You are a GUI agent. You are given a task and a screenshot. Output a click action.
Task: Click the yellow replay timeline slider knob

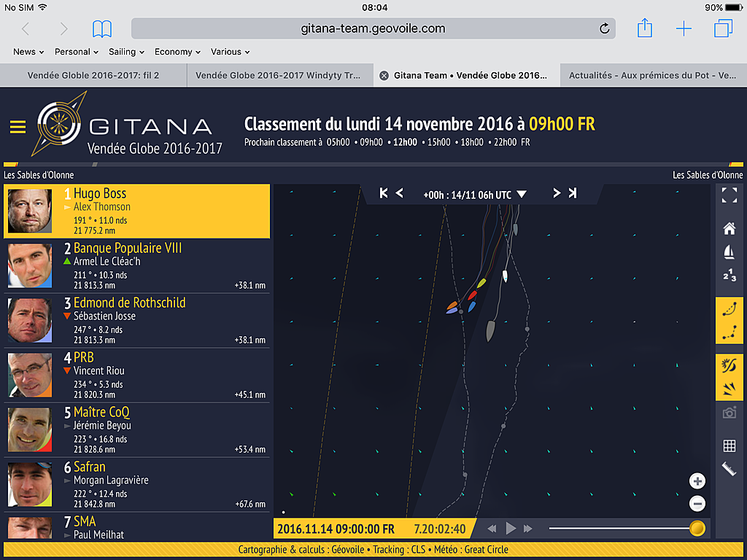coord(697,529)
